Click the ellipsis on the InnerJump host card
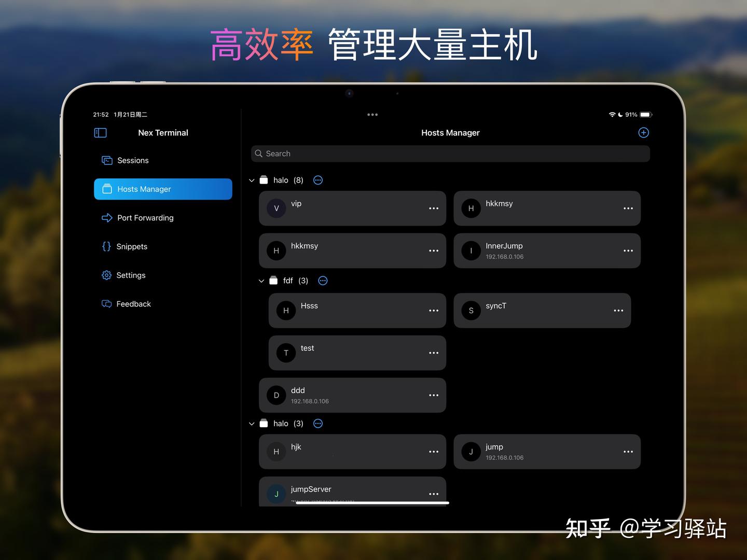Image resolution: width=747 pixels, height=560 pixels. point(628,250)
